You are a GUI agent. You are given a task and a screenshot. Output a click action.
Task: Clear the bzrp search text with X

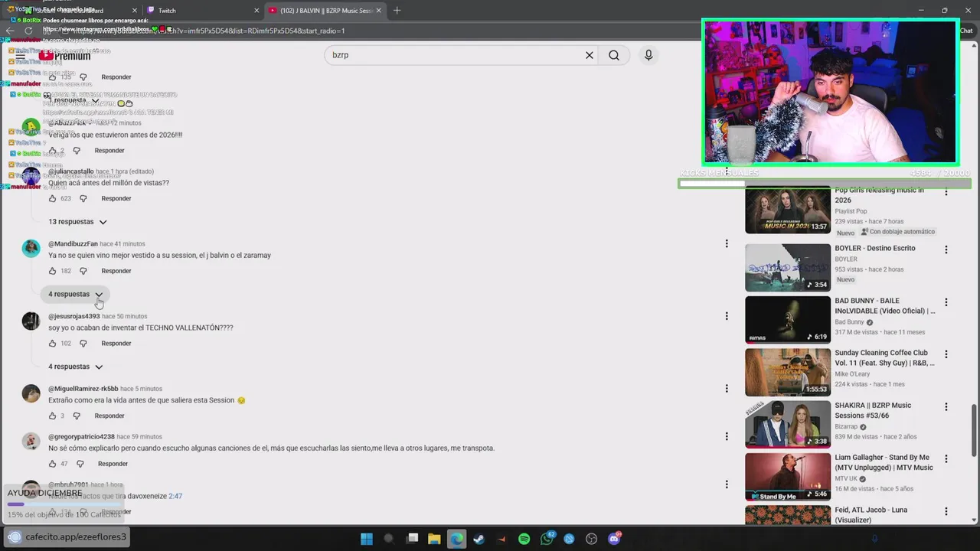coord(590,55)
